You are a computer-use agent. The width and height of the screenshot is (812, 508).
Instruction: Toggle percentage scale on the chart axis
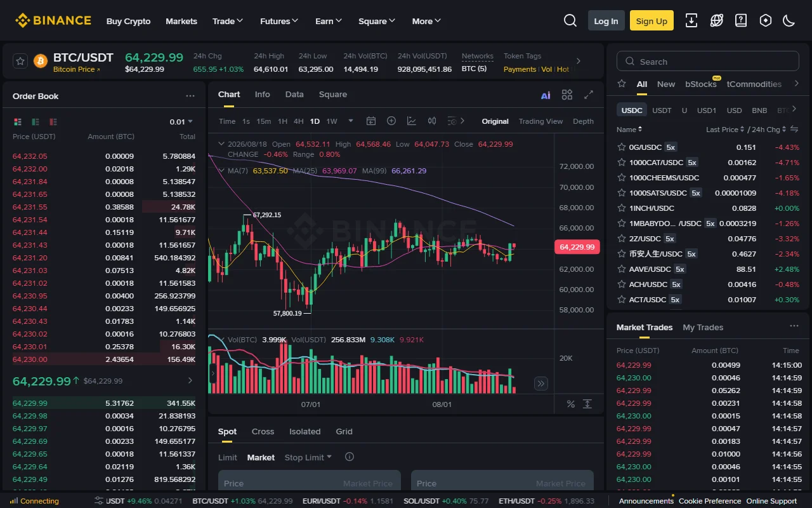click(570, 404)
